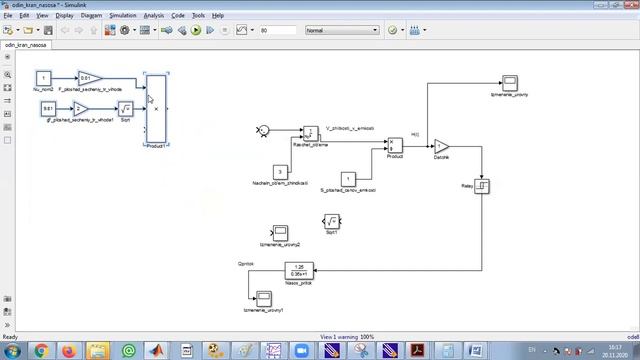Expand the Model Explorer dropdown arrow
The image size is (640, 360).
[155, 30]
